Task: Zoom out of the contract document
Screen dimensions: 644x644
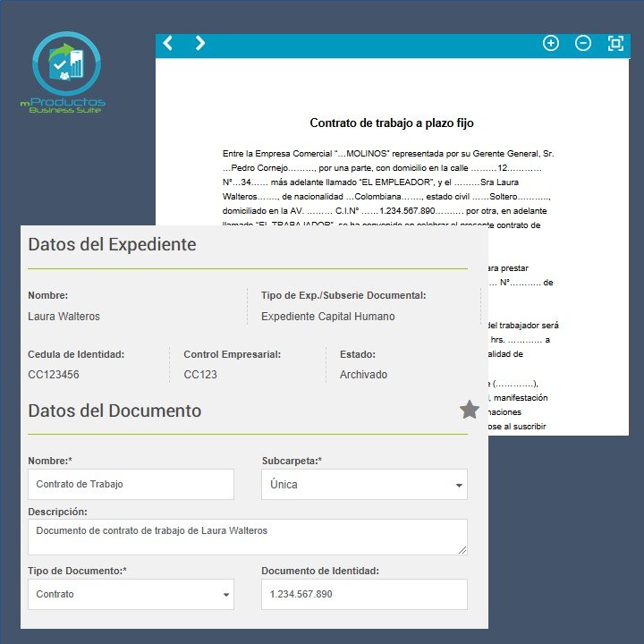Action: (x=583, y=43)
